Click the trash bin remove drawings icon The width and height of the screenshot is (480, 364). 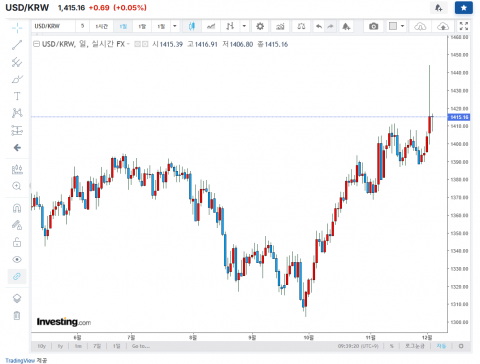17,315
